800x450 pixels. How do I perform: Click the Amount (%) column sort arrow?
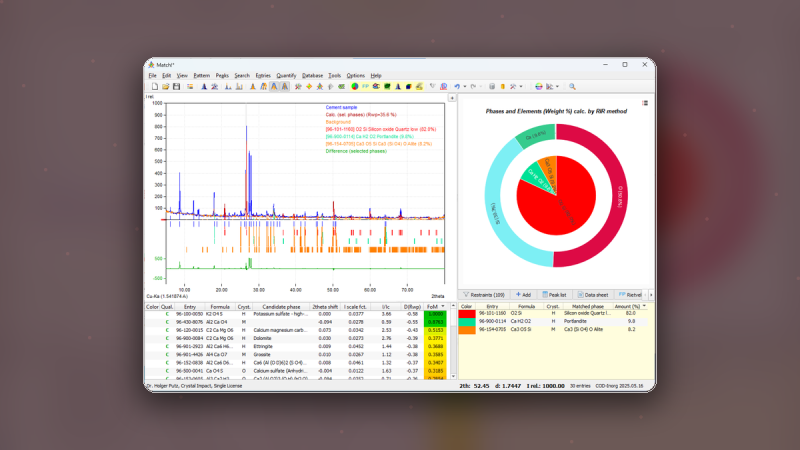coord(644,306)
